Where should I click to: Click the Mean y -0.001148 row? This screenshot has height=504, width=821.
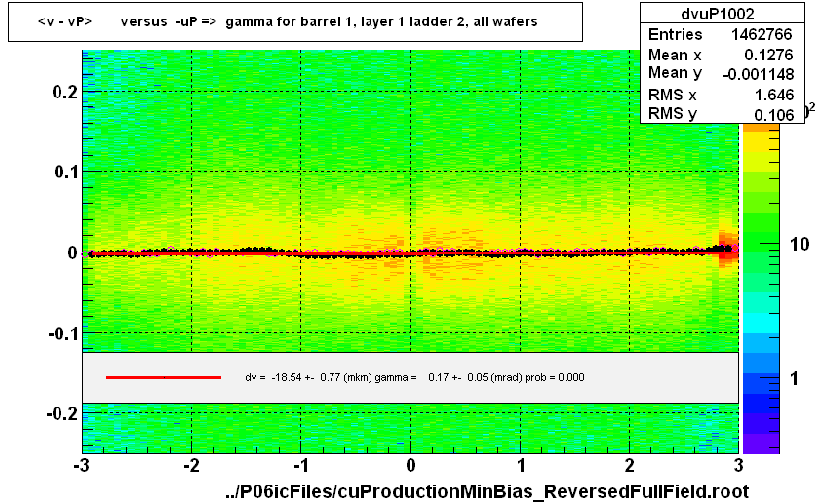pos(721,74)
